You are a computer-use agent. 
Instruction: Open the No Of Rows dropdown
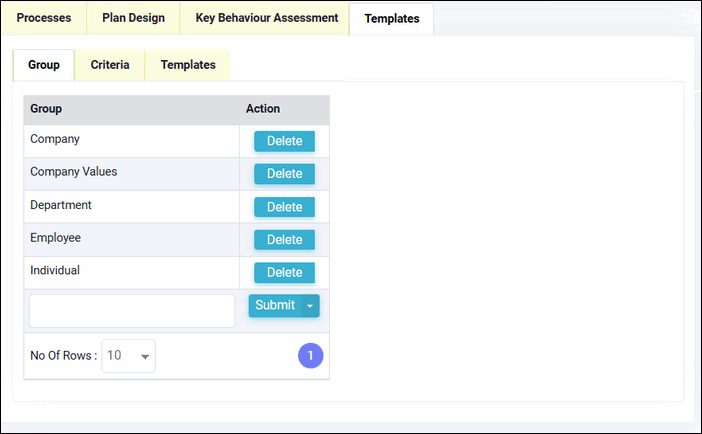(x=129, y=355)
